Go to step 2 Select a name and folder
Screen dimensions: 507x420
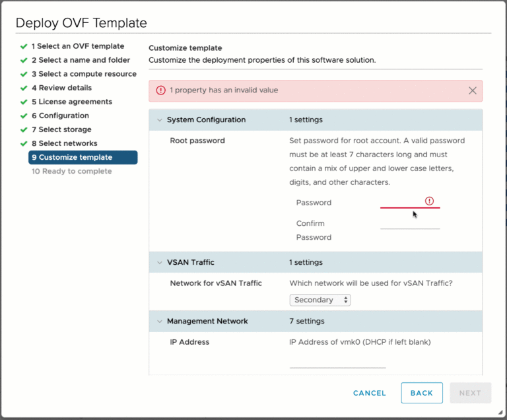tap(81, 60)
